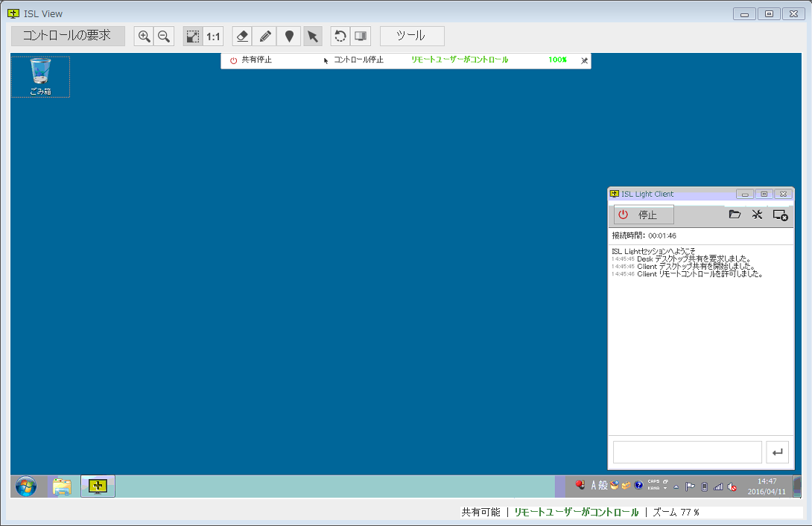Click the pin icon on sharing bar
Screen dimensions: 812x526
pyautogui.click(x=584, y=60)
